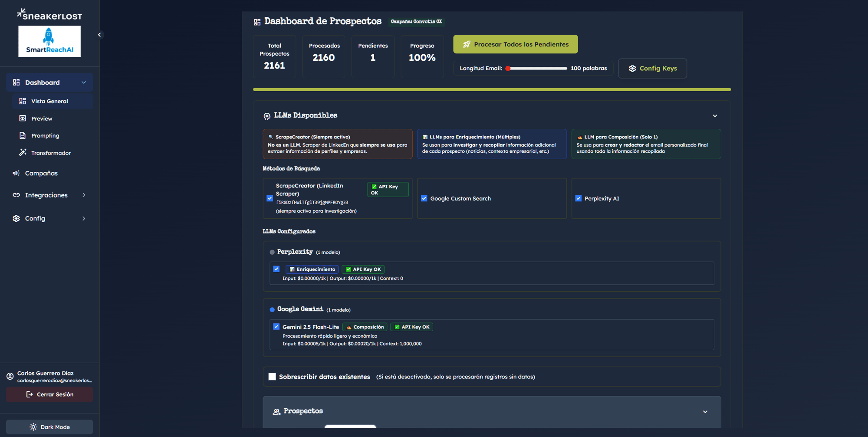This screenshot has width=868, height=437.
Task: Open Vista General in the sidebar
Action: click(49, 101)
